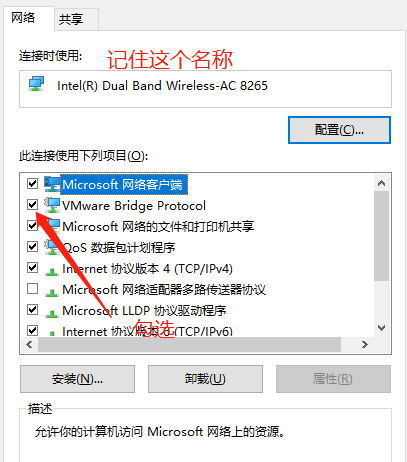Select Microsoft 网络适配器多路传送器协议 icon
The image size is (407, 462).
pos(52,292)
